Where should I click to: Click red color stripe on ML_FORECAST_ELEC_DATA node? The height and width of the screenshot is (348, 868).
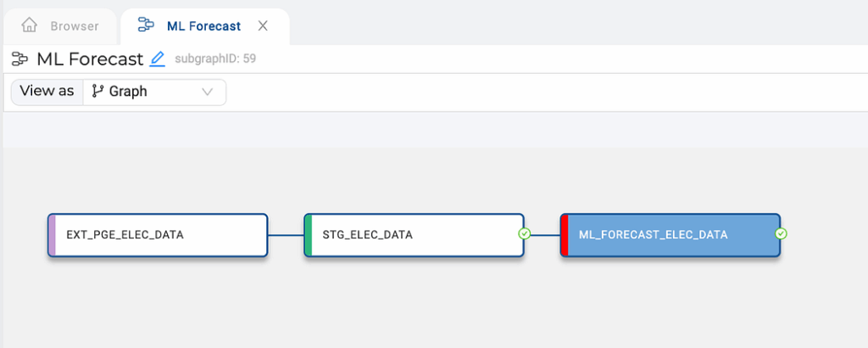565,235
